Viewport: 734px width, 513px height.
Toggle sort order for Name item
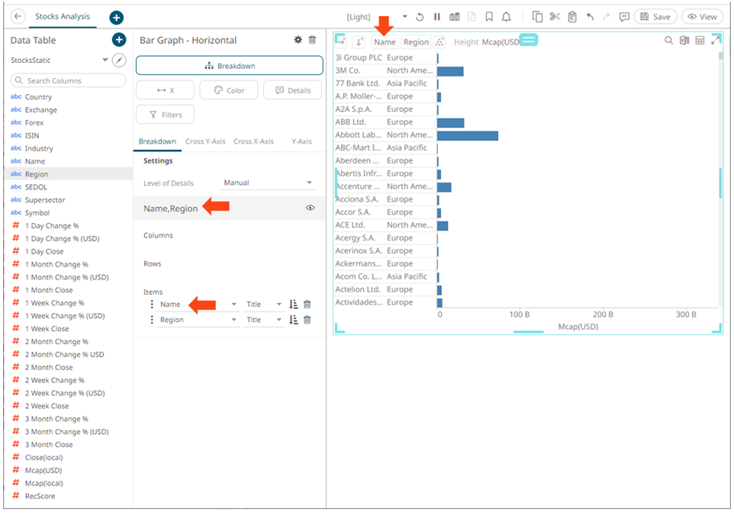tap(294, 304)
